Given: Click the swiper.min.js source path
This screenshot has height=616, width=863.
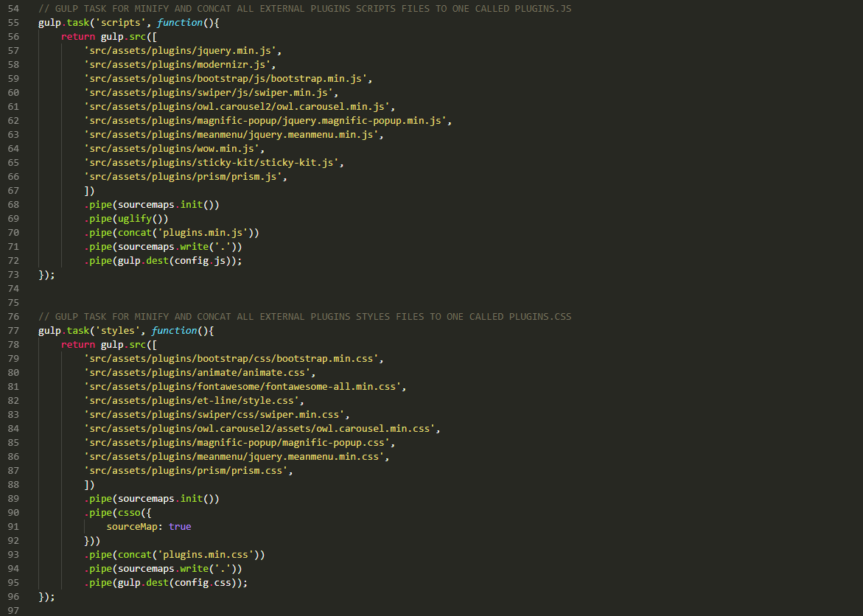Looking at the screenshot, I should coord(209,93).
